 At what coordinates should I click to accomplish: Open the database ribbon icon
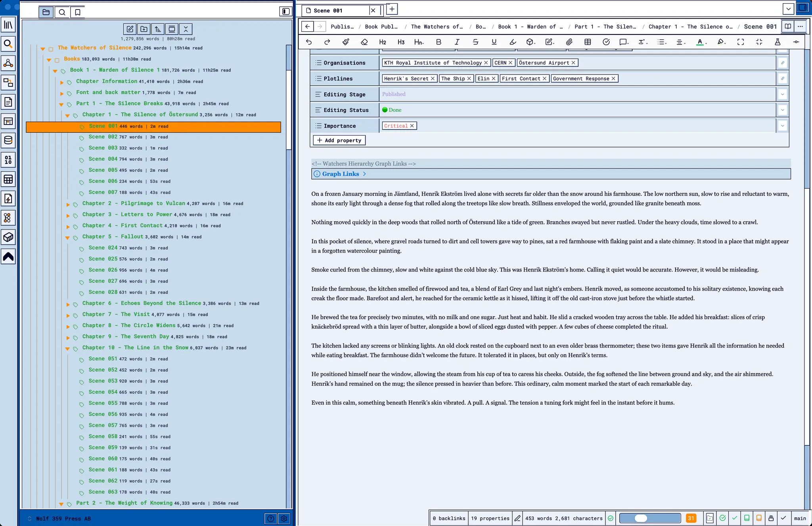tap(8, 141)
